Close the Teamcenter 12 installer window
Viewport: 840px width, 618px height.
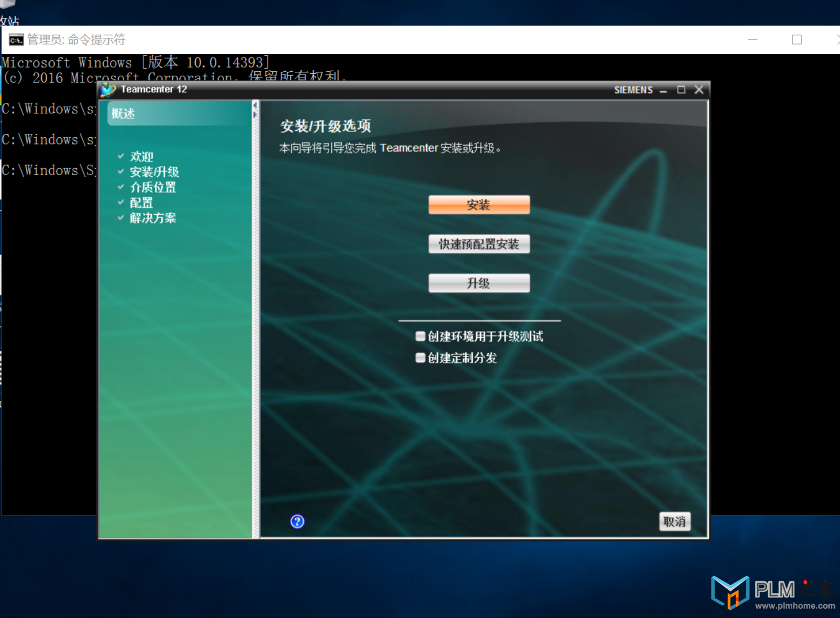(x=699, y=90)
